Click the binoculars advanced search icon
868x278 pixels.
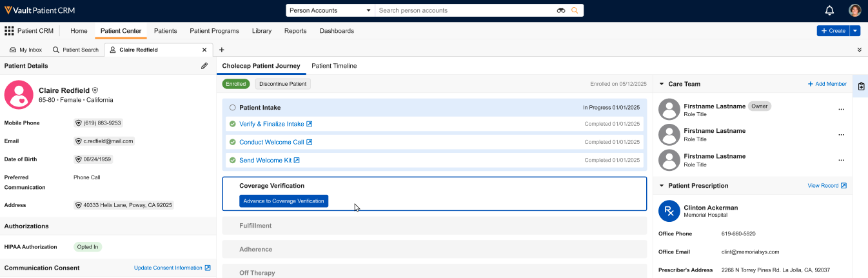(561, 10)
